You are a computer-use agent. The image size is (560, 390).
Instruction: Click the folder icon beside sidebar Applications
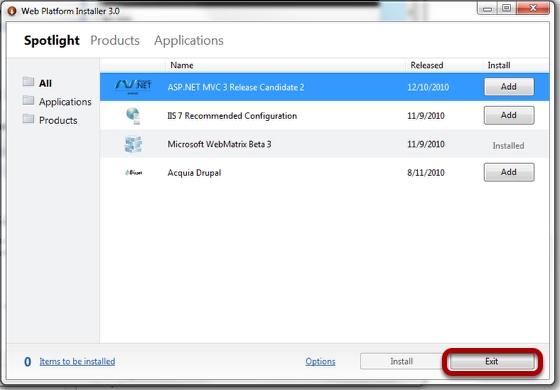coord(28,100)
